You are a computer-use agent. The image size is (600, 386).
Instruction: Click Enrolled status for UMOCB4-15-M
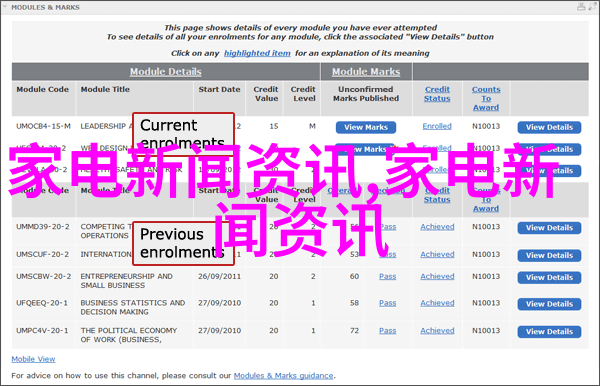pos(437,126)
